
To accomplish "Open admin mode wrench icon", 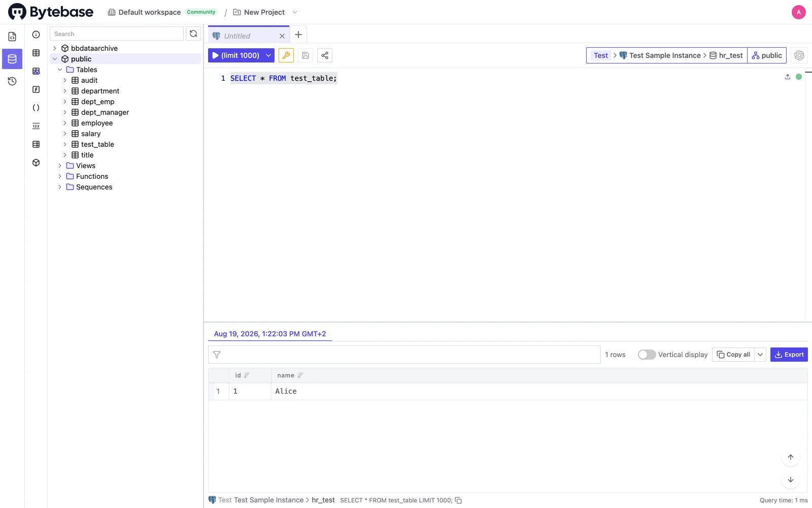I will click(286, 55).
